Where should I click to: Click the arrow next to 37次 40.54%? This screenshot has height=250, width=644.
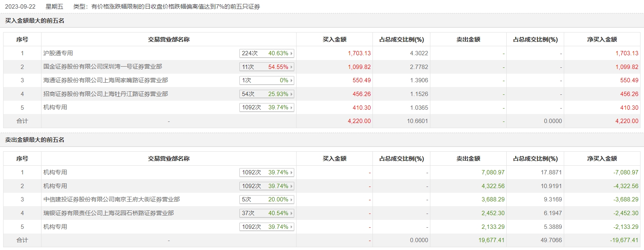click(x=291, y=213)
